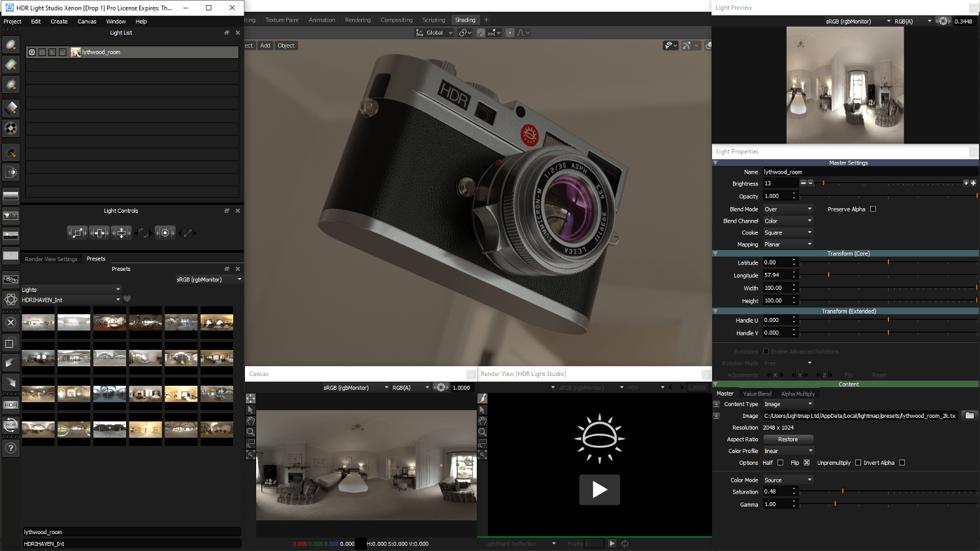Open the HDRIHAVEN_Int preset category dropdown

pos(71,300)
